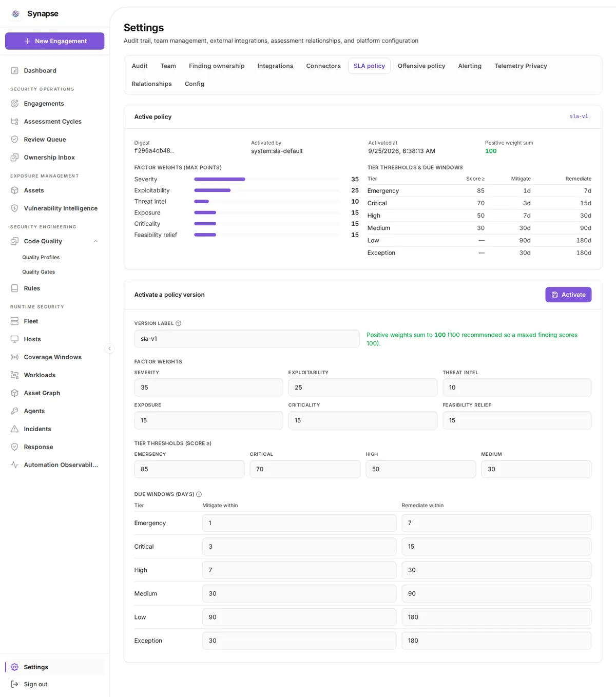616x697 pixels.
Task: Click the Sign out icon
Action: point(14,684)
